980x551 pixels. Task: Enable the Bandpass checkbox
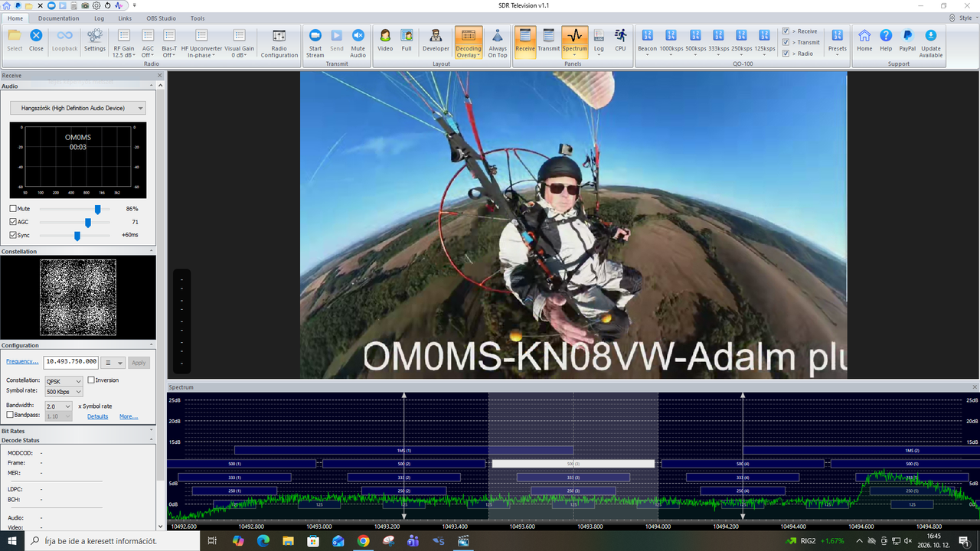coord(10,415)
